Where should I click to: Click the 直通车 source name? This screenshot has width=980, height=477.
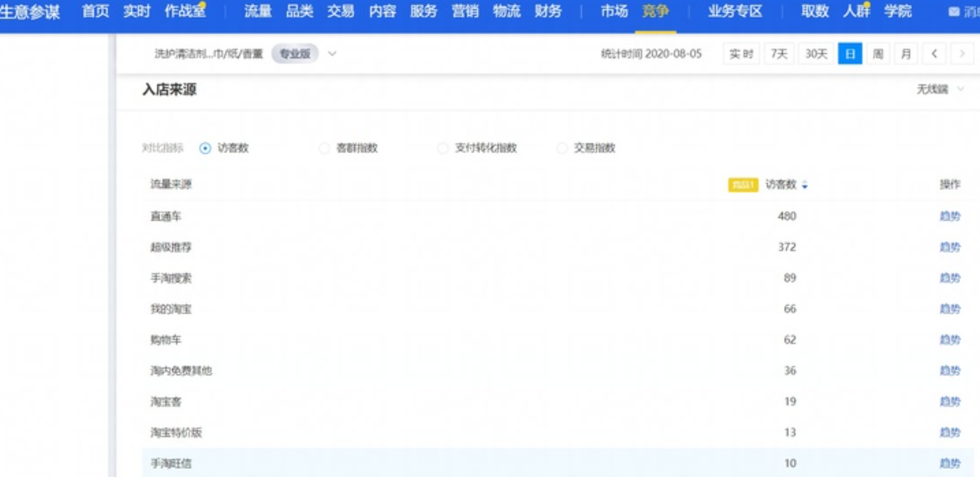pyautogui.click(x=166, y=216)
